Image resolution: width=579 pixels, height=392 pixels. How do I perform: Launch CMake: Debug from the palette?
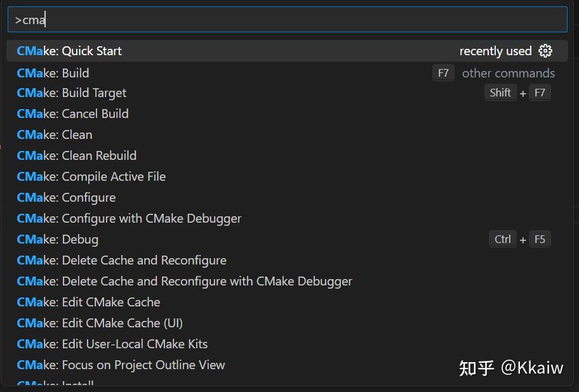tap(57, 239)
